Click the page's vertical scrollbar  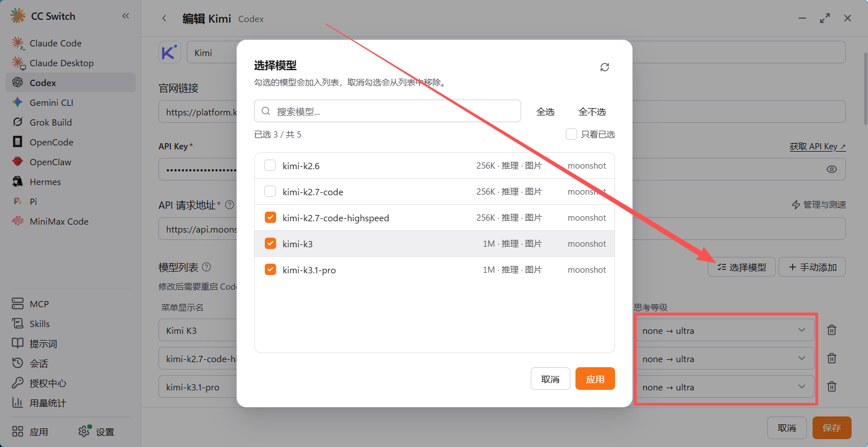tap(865, 89)
